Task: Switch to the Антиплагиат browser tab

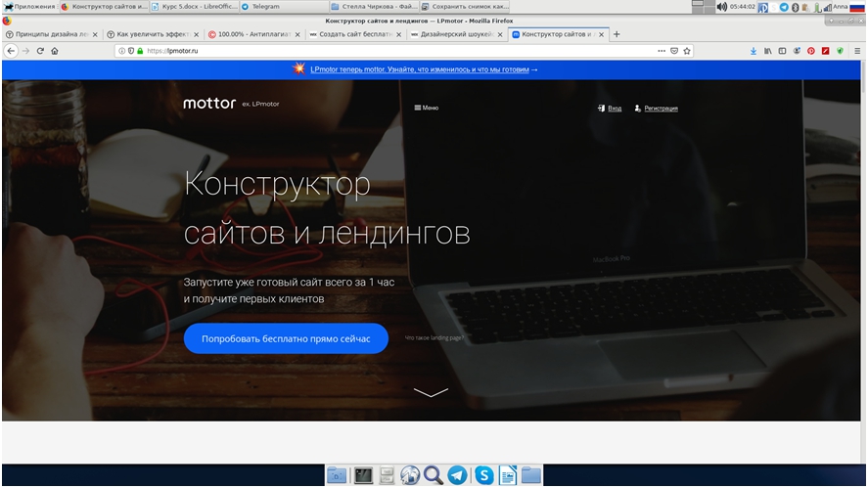Action: click(249, 34)
